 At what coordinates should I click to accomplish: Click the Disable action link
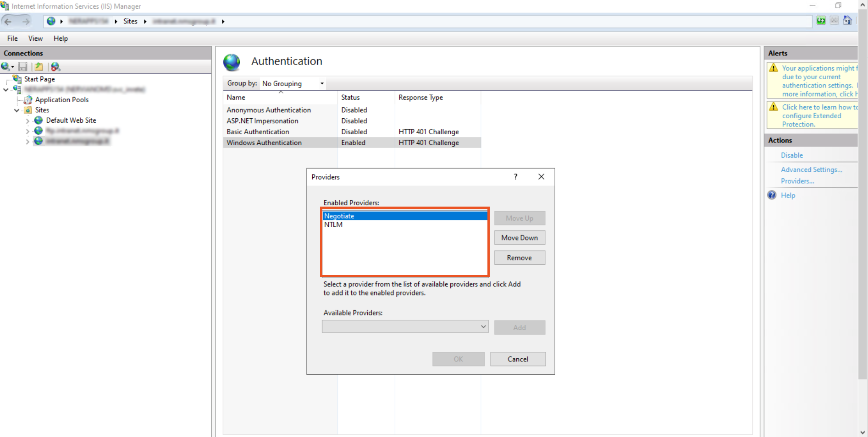pos(792,155)
